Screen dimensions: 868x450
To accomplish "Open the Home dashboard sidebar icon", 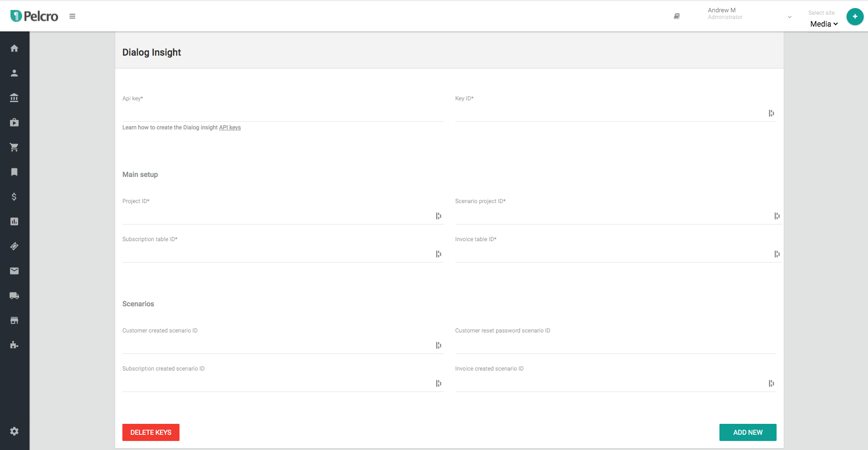I will pyautogui.click(x=14, y=48).
